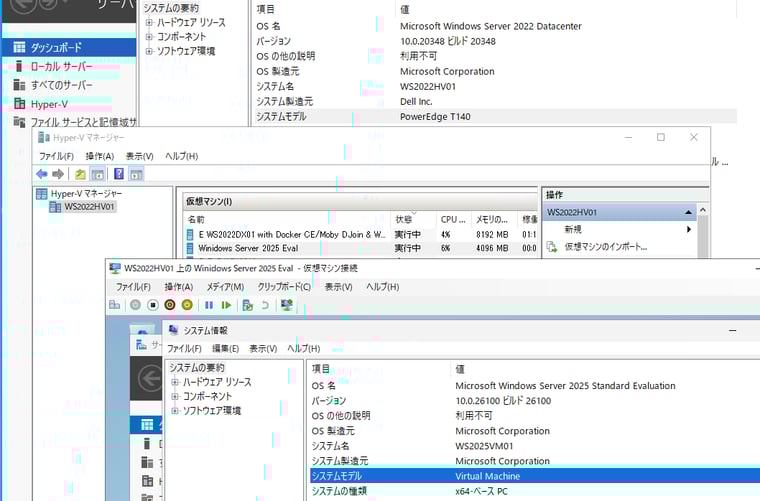Open 操作(A) menu in Hyper-V Manager

99,156
